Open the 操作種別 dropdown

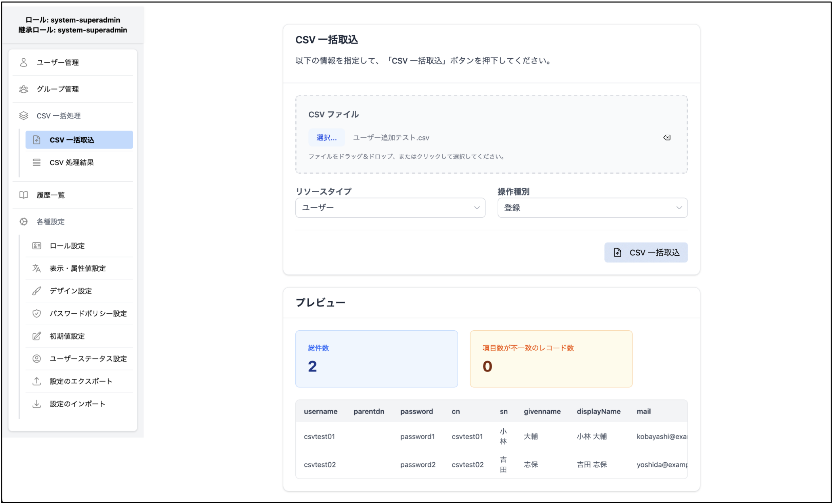click(592, 208)
